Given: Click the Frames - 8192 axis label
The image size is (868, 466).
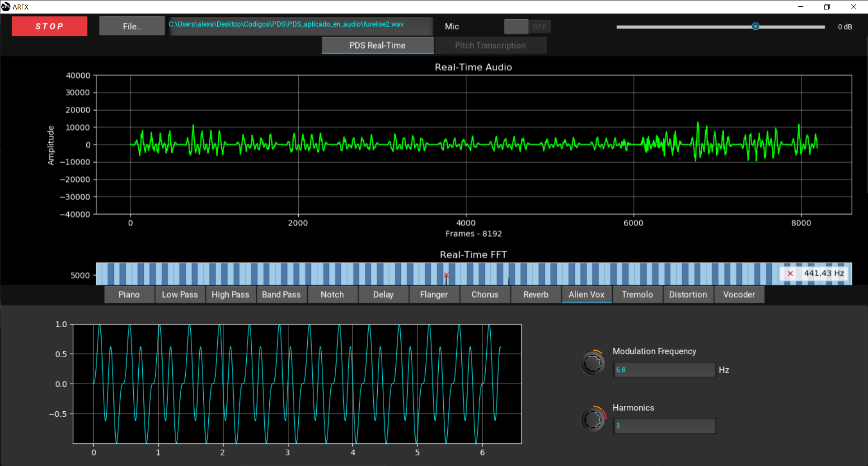Looking at the screenshot, I should [x=474, y=234].
